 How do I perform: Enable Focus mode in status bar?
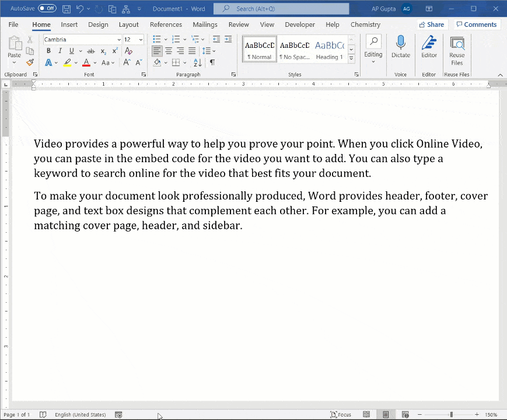coord(341,414)
